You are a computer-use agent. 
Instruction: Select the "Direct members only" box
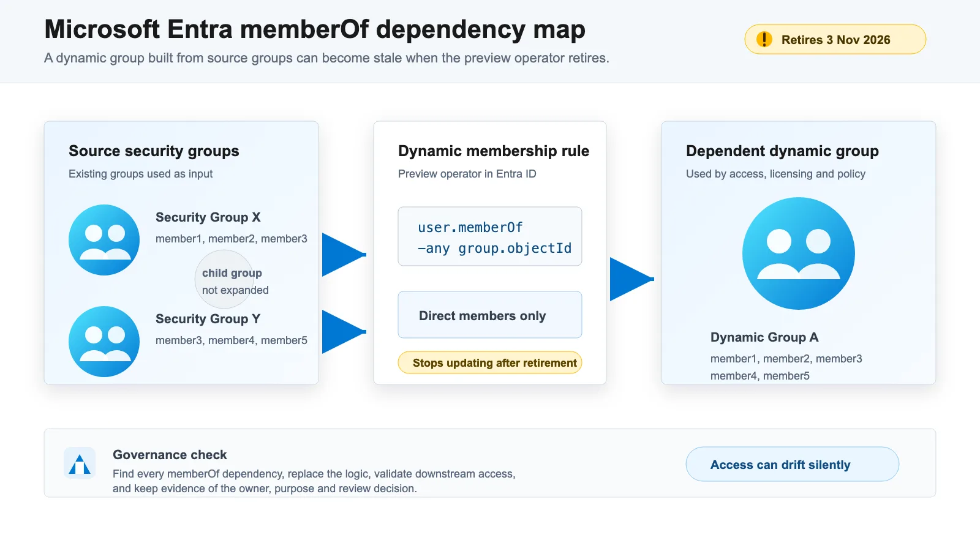(x=490, y=315)
